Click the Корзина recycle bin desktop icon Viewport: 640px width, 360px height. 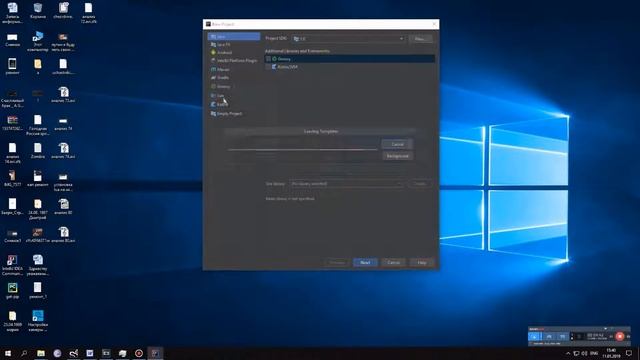38,11
